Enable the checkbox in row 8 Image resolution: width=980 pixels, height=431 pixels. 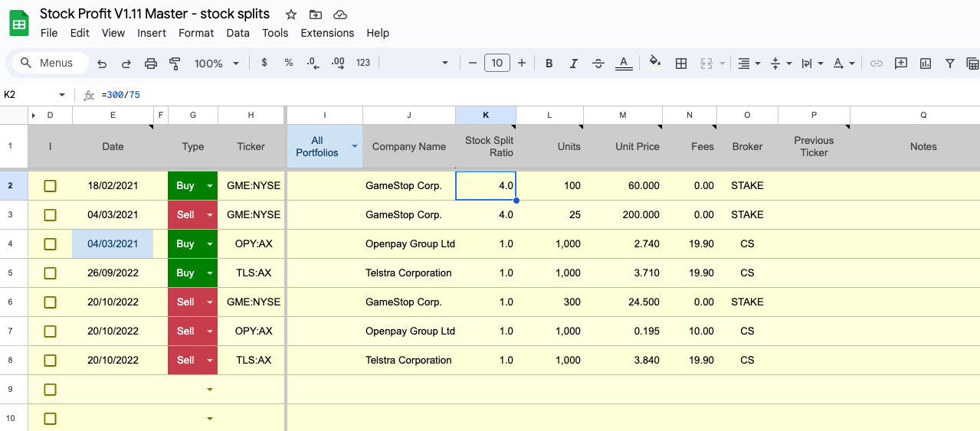tap(51, 361)
